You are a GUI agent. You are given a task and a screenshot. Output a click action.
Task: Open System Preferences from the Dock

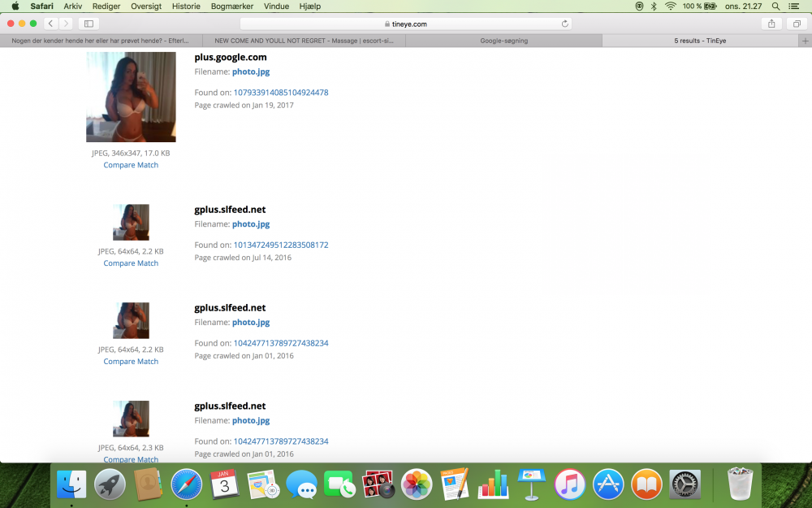[x=685, y=484]
